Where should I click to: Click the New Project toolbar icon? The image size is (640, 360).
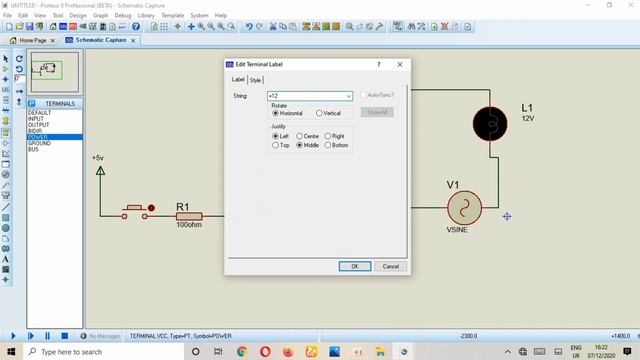[9, 27]
